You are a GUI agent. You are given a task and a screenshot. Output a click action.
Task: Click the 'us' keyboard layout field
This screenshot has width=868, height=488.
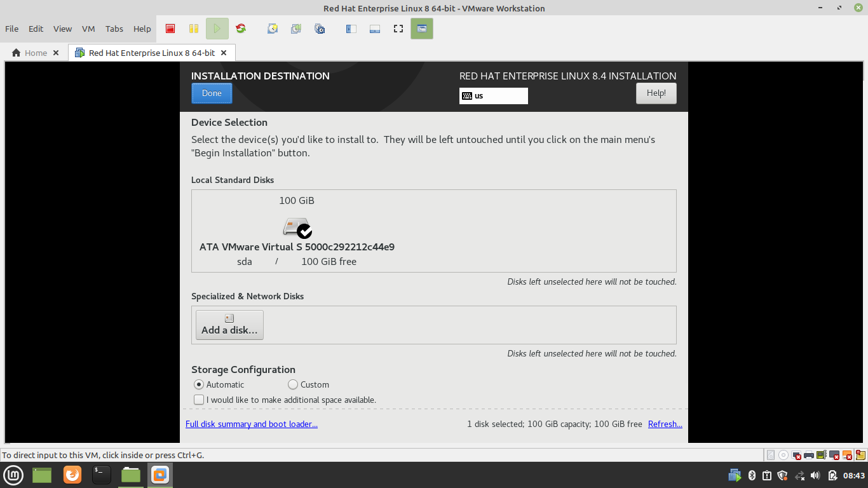point(494,96)
